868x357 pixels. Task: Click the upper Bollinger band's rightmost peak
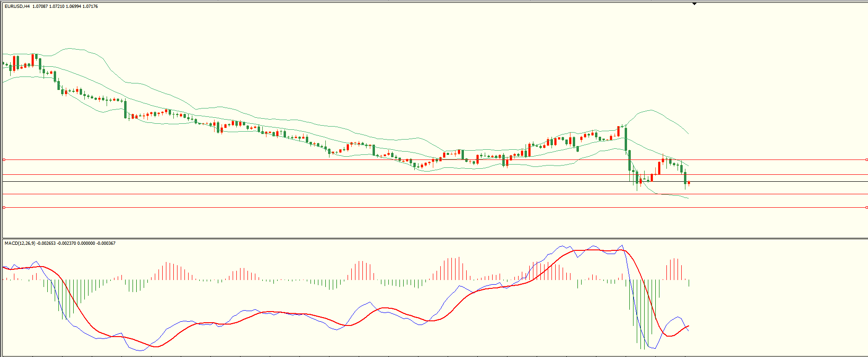(651, 110)
